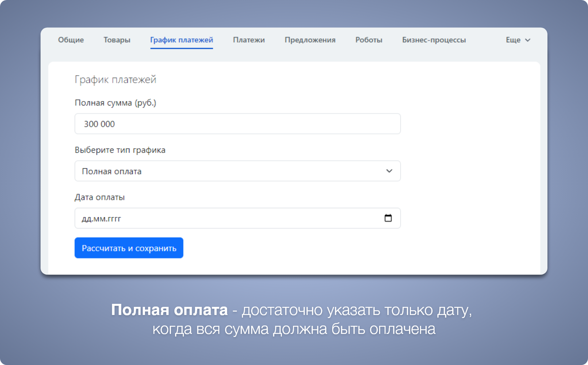
Task: Open the Товары tab
Action: click(117, 40)
